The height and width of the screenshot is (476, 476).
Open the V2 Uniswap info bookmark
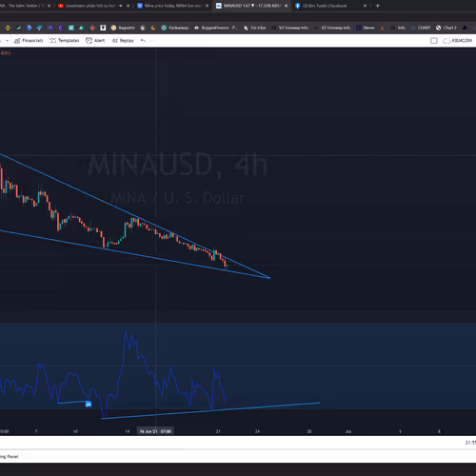[332, 28]
